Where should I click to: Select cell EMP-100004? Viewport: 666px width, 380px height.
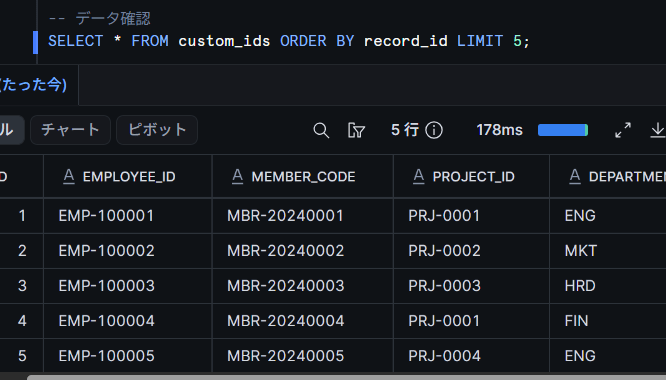click(x=128, y=321)
